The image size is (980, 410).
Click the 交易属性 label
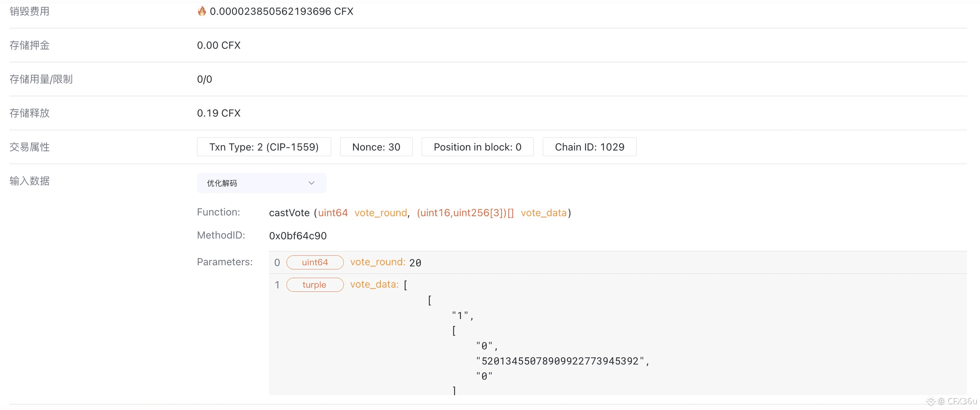coord(29,147)
